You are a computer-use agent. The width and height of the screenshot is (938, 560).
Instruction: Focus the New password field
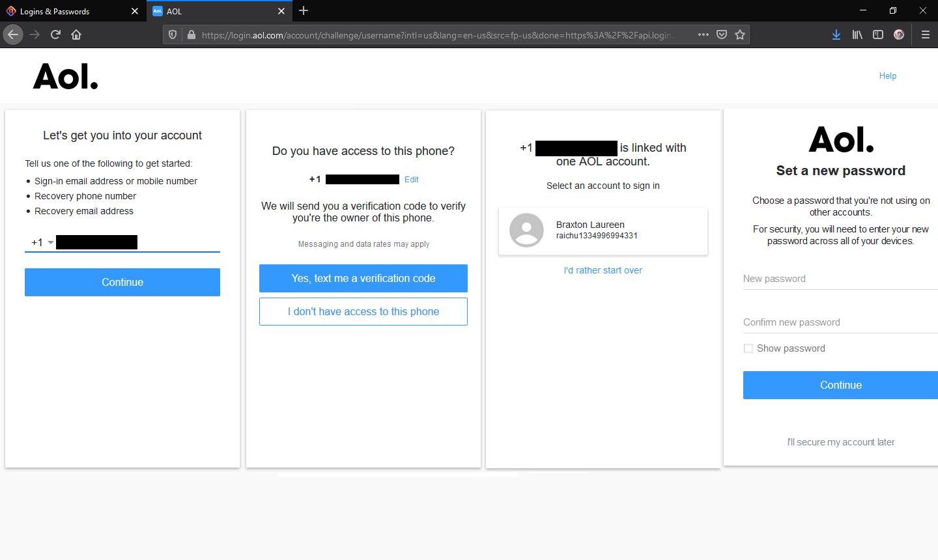pos(840,279)
